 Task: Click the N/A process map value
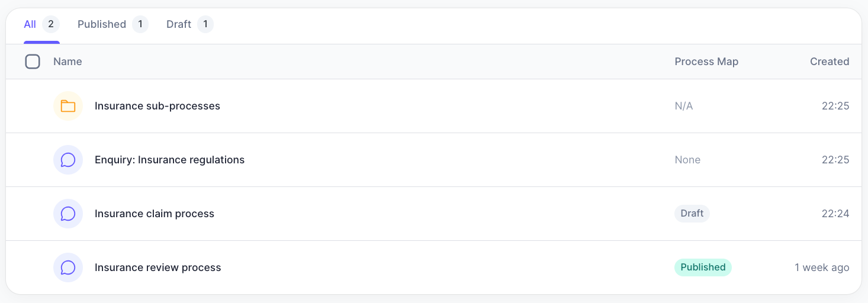(x=683, y=107)
